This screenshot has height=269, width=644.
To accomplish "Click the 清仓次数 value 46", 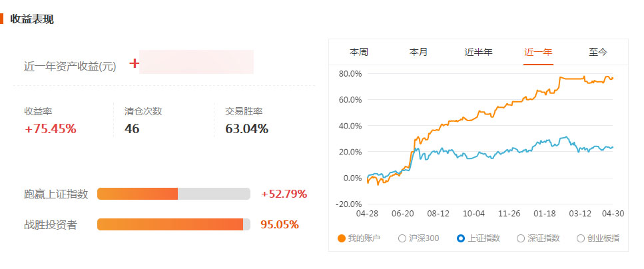I will (133, 129).
